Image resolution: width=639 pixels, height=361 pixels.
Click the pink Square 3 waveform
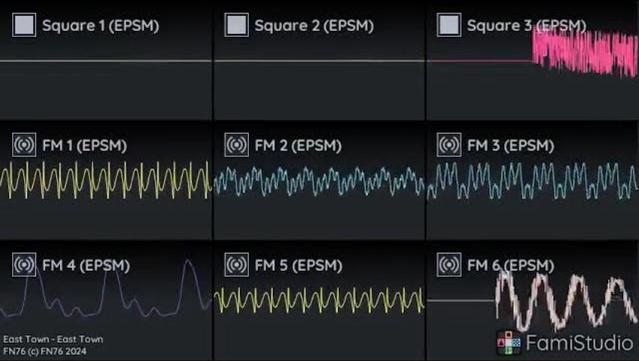585,52
